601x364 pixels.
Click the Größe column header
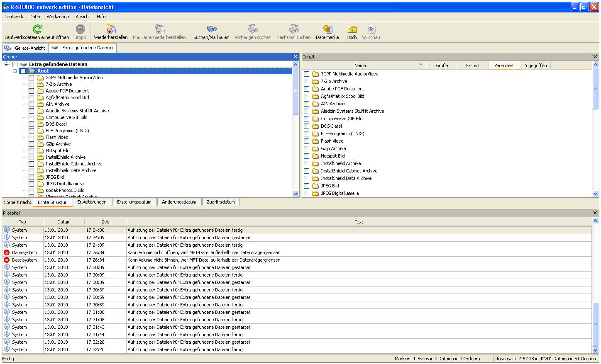[x=442, y=66]
